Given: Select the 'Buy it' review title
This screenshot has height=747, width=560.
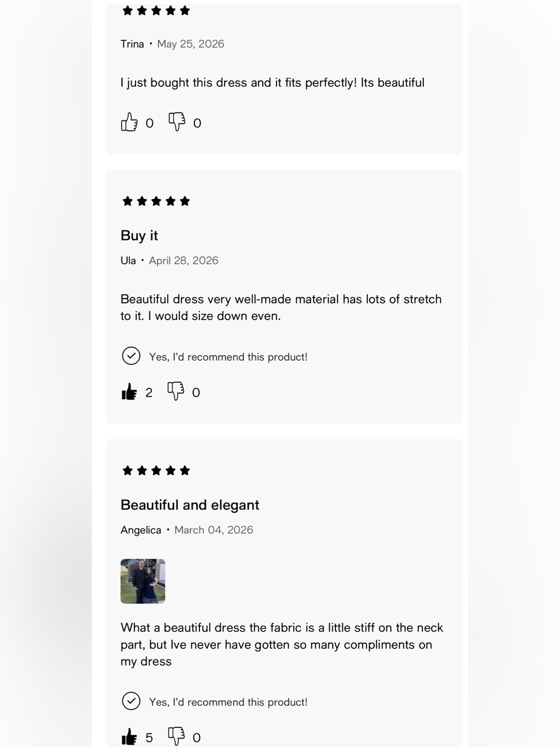Looking at the screenshot, I should click(139, 235).
